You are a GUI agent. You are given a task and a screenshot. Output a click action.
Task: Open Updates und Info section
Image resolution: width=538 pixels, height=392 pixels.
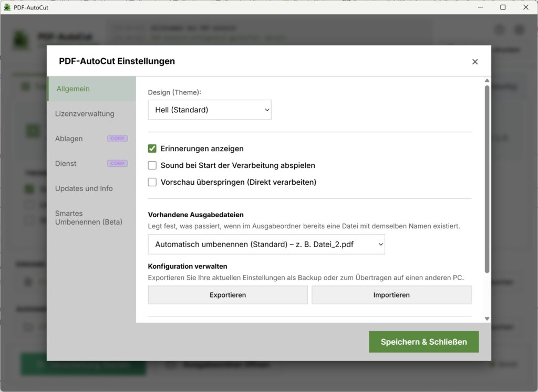coord(91,188)
